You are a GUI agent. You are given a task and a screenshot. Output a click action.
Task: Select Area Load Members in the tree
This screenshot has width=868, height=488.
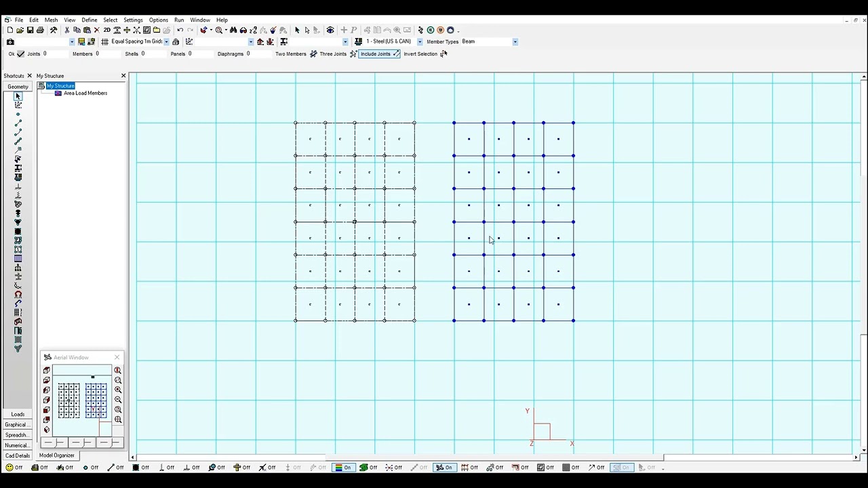coord(85,93)
